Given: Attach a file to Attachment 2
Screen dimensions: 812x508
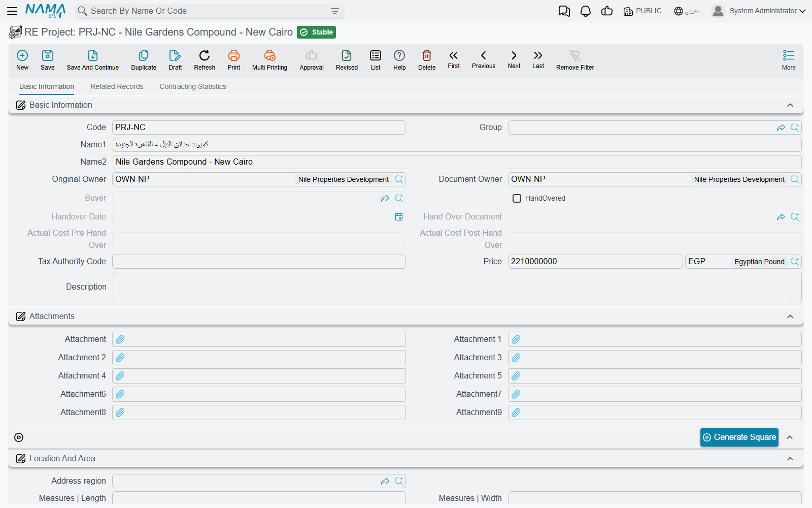Looking at the screenshot, I should click(120, 358).
